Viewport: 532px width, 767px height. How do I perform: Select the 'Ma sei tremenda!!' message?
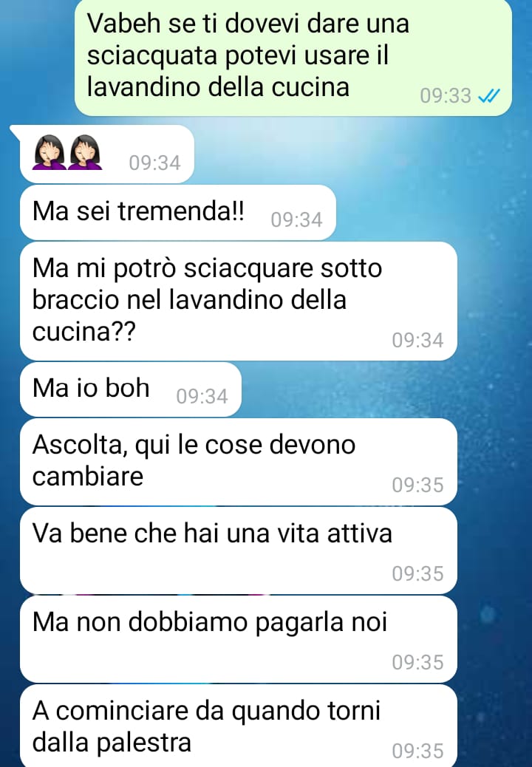click(178, 213)
